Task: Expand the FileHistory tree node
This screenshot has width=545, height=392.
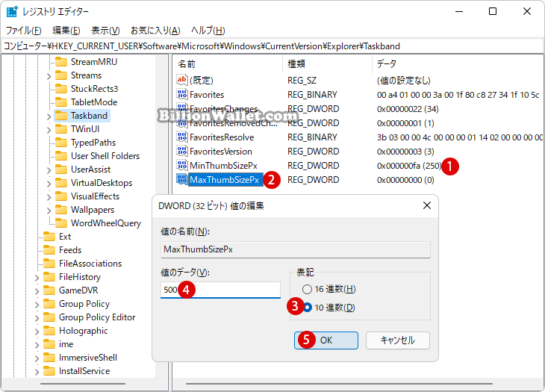Action: click(37, 278)
